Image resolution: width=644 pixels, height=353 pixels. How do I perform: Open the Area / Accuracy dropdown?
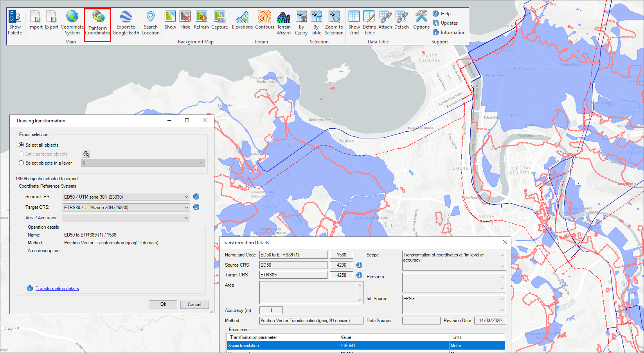(x=126, y=218)
